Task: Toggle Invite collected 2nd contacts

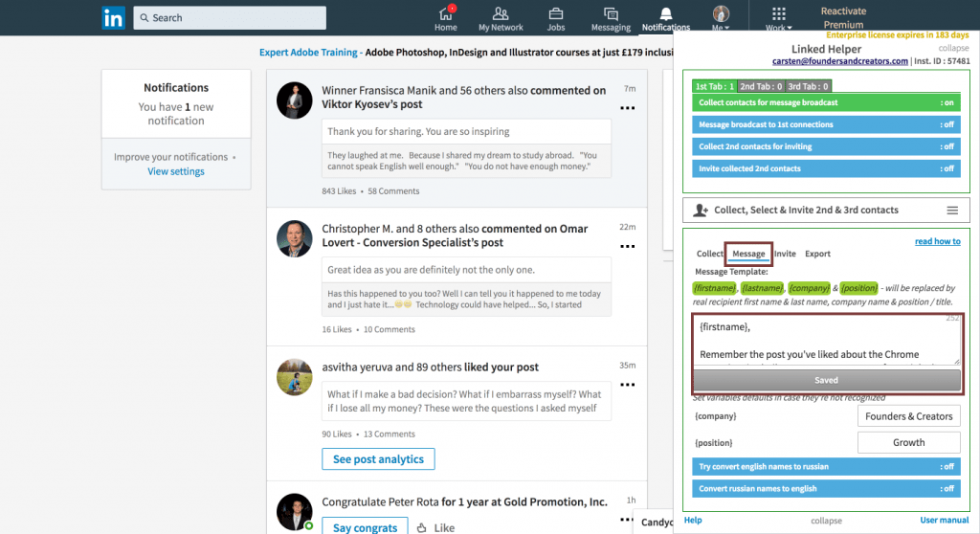Action: click(x=826, y=168)
